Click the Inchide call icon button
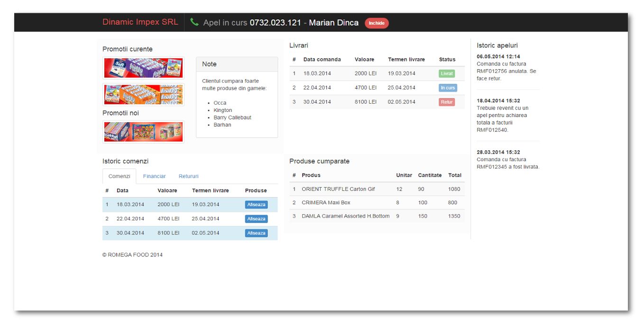The width and height of the screenshot is (644, 325). pos(376,22)
